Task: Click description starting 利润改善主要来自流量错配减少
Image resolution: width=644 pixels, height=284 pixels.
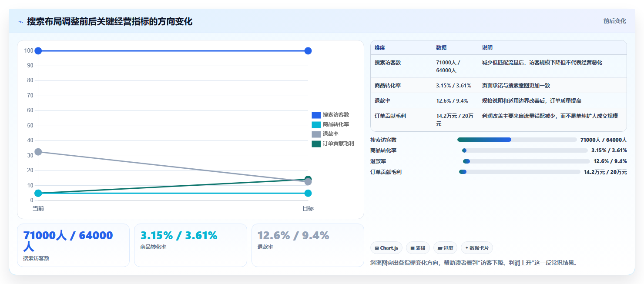Action: point(550,116)
